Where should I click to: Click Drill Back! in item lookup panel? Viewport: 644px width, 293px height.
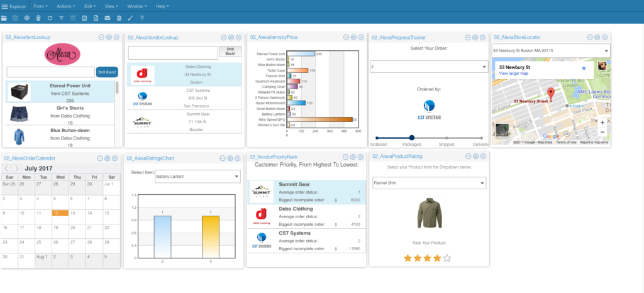(x=107, y=72)
